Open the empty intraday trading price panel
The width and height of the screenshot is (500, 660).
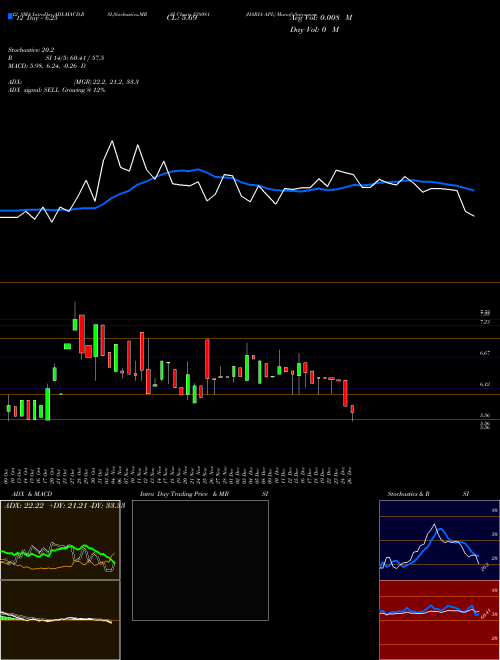click(200, 560)
